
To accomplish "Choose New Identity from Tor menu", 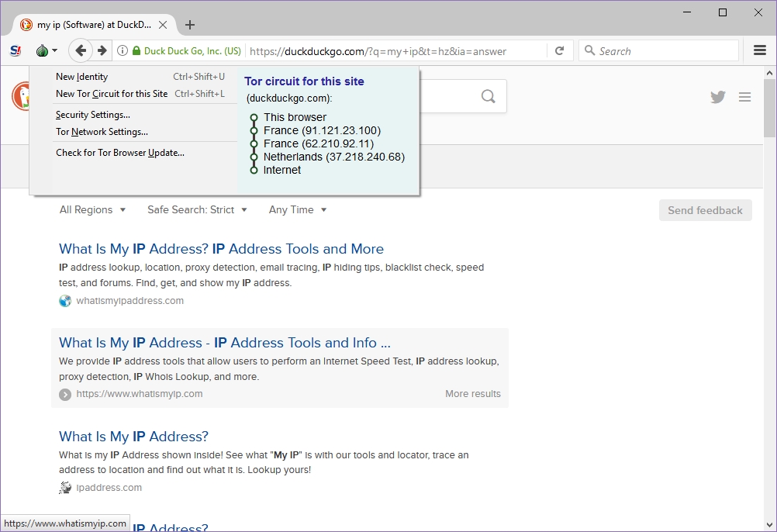I will click(x=140, y=77).
